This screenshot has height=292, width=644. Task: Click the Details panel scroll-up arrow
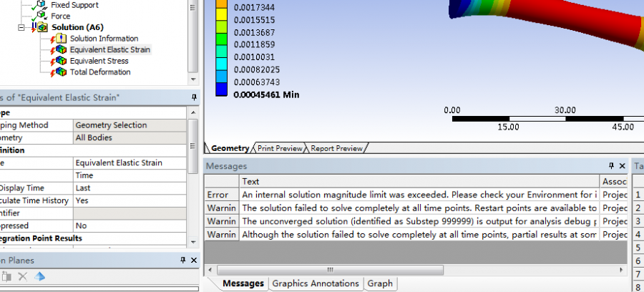[193, 112]
